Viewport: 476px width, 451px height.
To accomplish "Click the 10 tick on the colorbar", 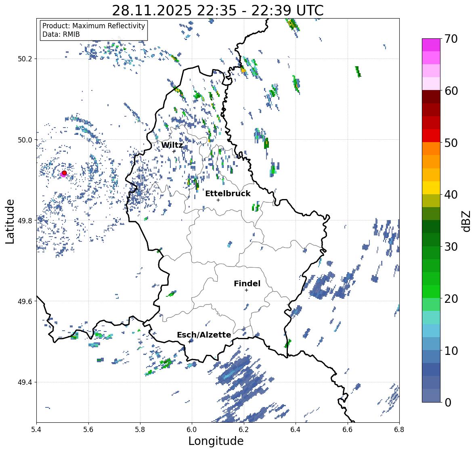I will [451, 350].
